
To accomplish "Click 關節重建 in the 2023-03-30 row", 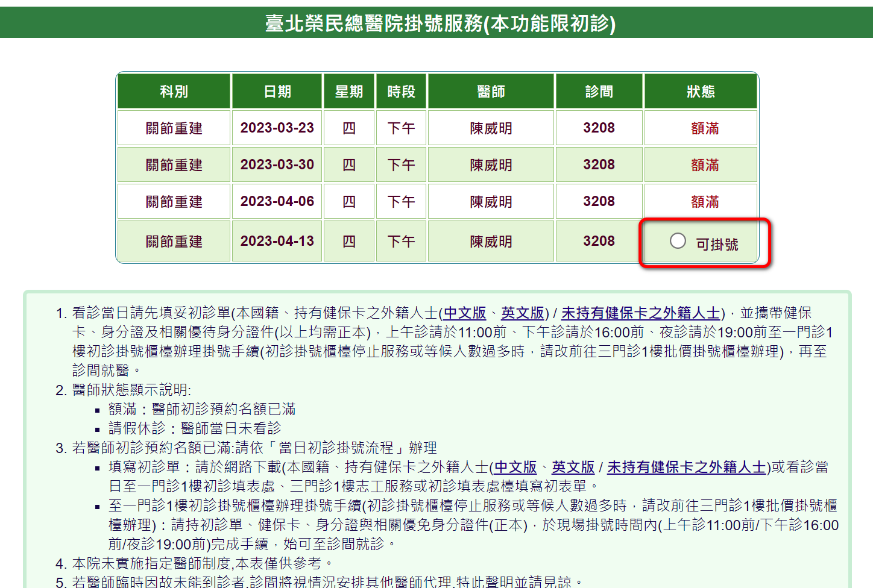I will point(174,165).
